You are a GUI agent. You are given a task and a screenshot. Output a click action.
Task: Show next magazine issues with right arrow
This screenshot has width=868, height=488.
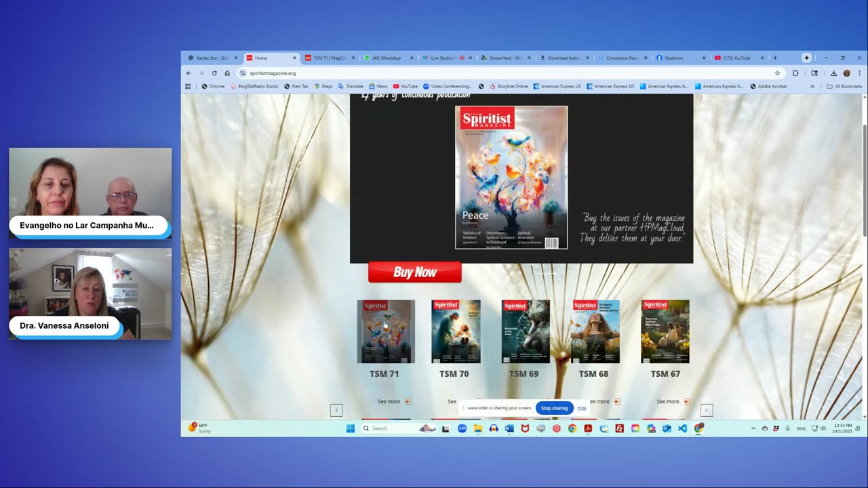click(706, 410)
